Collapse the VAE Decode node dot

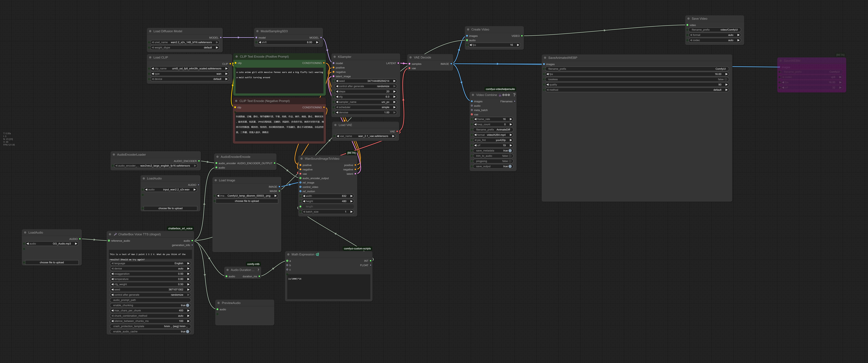[410, 58]
